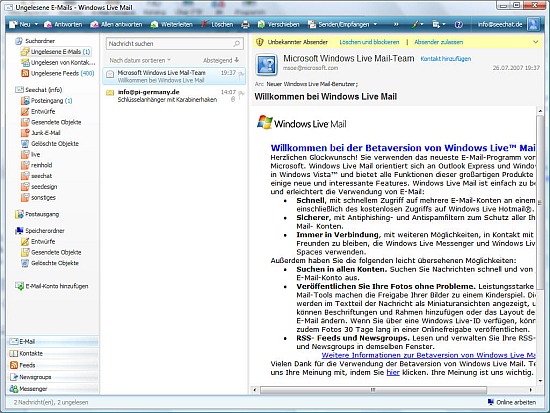This screenshot has height=413, width=550.
Task: Toggle flag on Live Mail-Team message
Action: coord(241,74)
